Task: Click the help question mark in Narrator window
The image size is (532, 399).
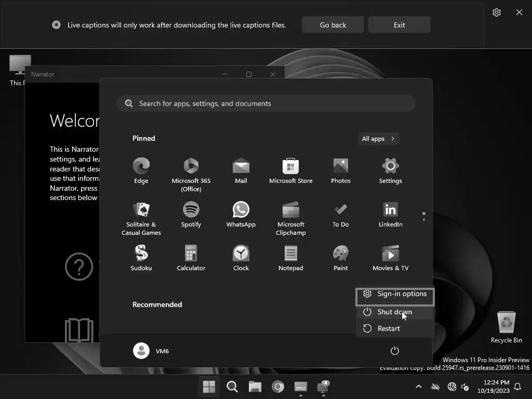Action: click(x=79, y=267)
